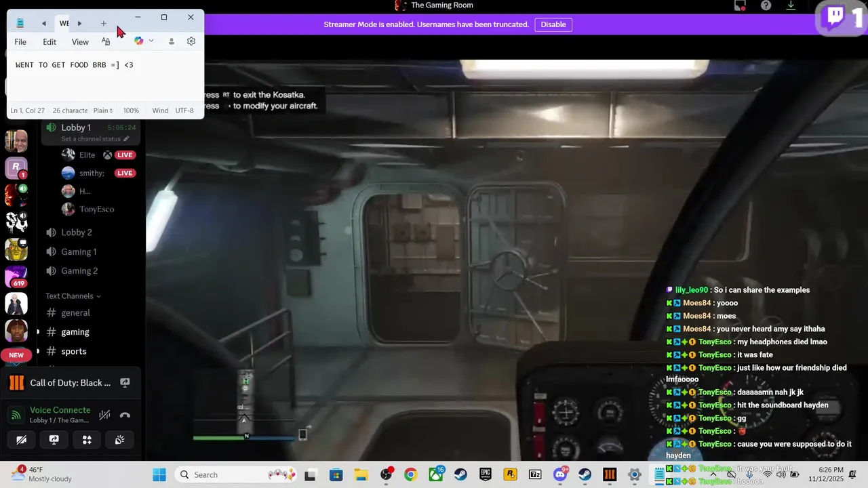Click the NEW unread indicator pill
The width and height of the screenshot is (868, 488).
tap(16, 355)
